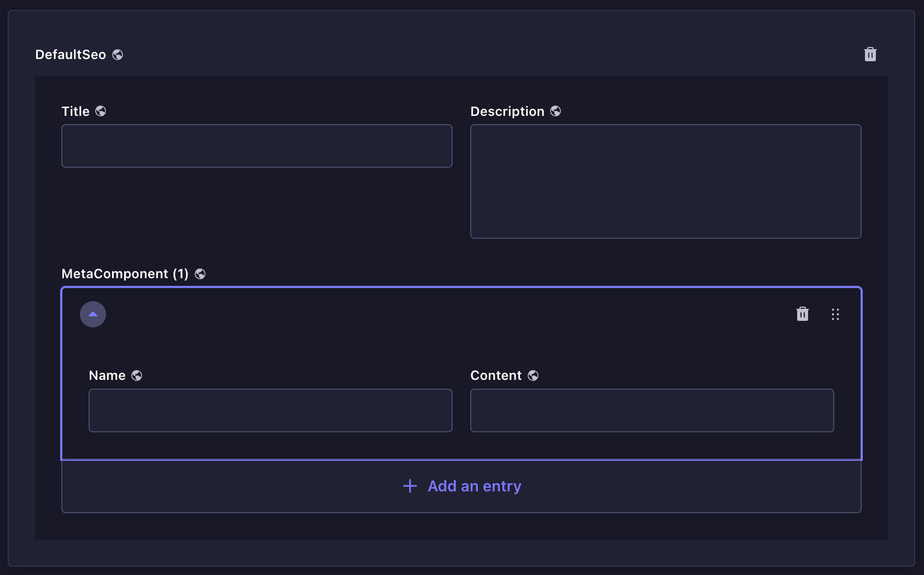Image resolution: width=924 pixels, height=575 pixels.
Task: Focus the Title text input
Action: 256,146
